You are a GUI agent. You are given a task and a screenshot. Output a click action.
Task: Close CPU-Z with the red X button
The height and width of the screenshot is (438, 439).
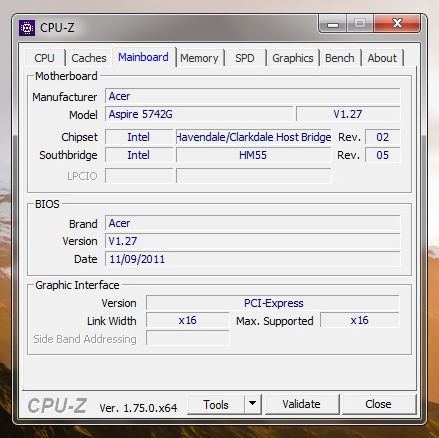(397, 23)
